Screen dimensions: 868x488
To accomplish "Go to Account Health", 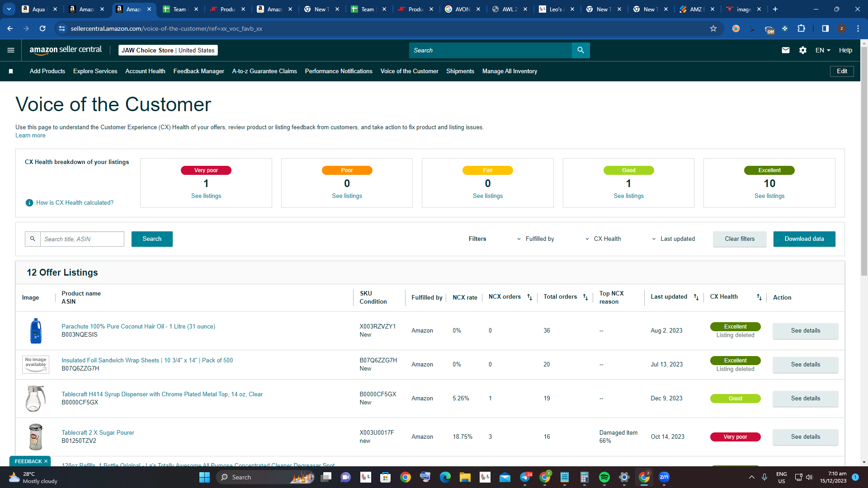I will pos(145,71).
